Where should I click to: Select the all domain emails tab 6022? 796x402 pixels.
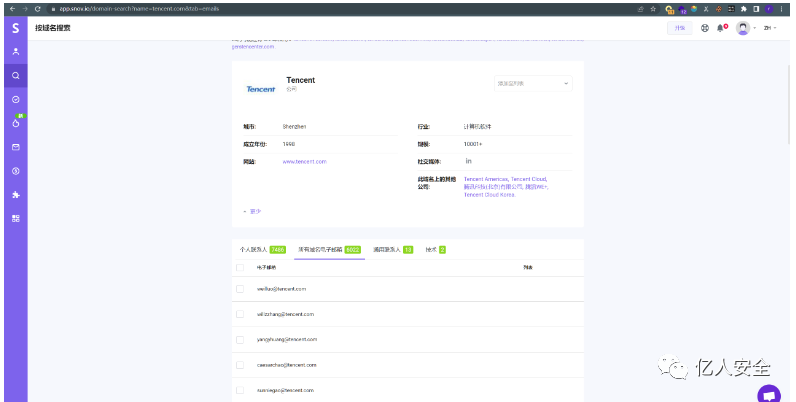pyautogui.click(x=329, y=250)
